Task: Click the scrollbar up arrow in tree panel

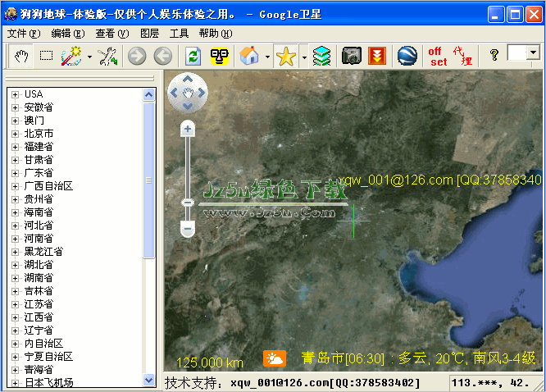Action: [x=148, y=95]
